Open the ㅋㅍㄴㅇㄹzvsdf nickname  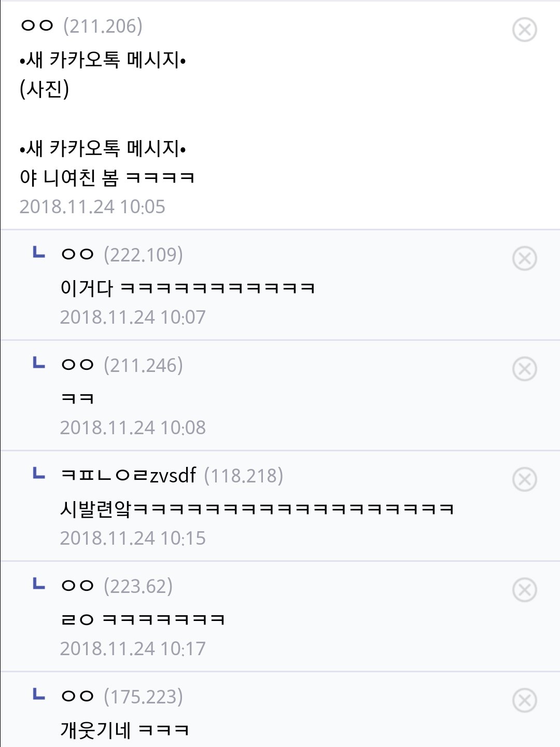click(129, 475)
